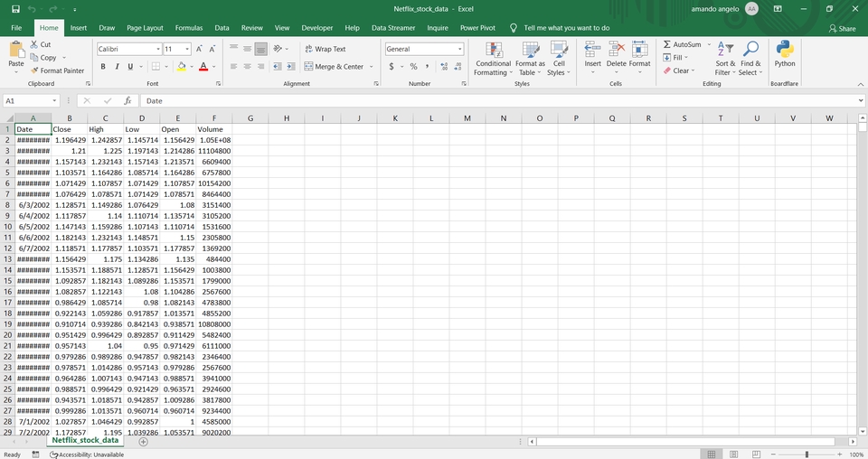Image resolution: width=868 pixels, height=459 pixels.
Task: Click Accessibility: Unavailable in status bar
Action: pos(87,454)
